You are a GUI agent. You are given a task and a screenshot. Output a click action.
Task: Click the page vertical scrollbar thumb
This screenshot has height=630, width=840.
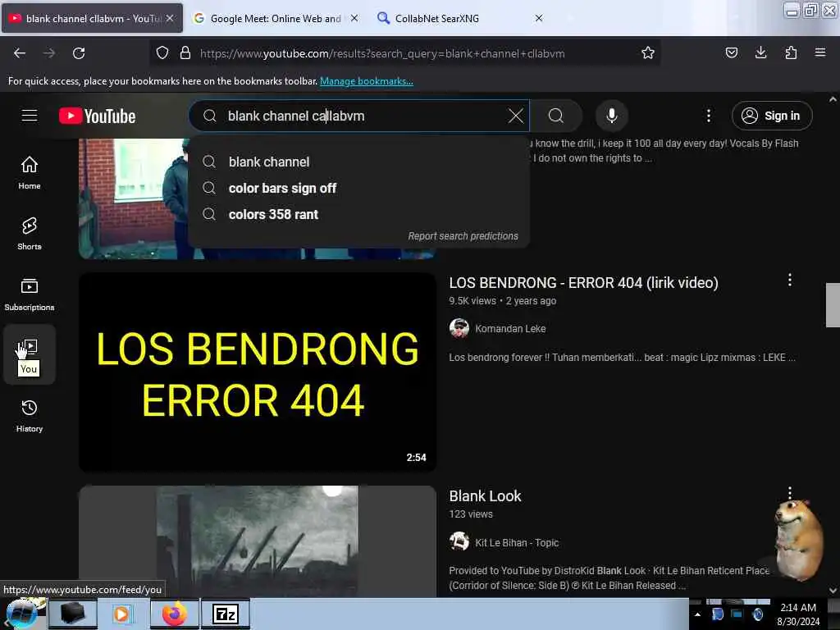(833, 305)
